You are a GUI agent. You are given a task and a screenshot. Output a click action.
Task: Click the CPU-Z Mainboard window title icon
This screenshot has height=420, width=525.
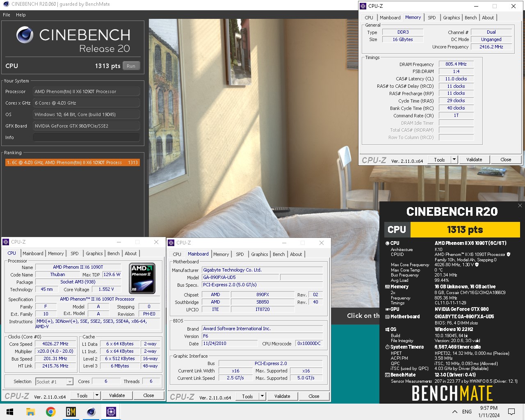pos(171,243)
